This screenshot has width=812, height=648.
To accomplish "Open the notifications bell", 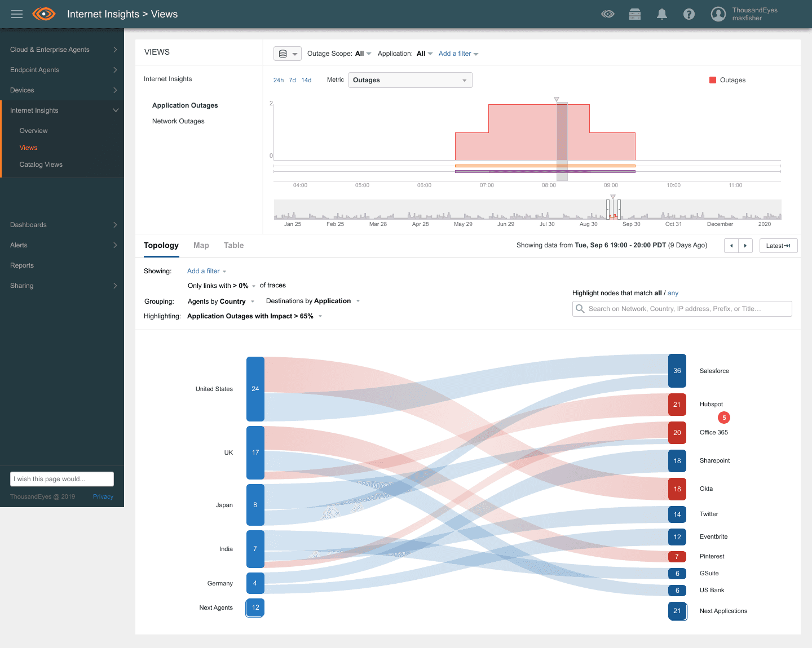I will [x=662, y=14].
